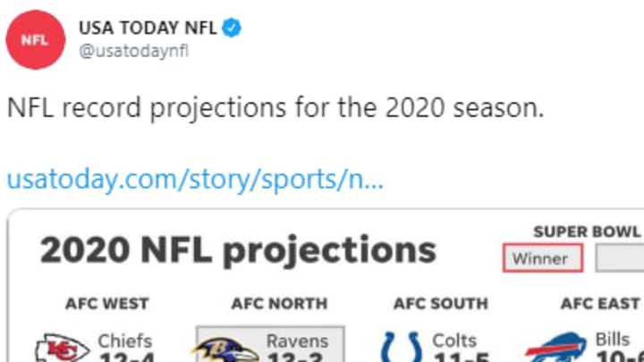Select the red Winner legend box
Viewport: 644px width, 362px height.
click(x=543, y=258)
